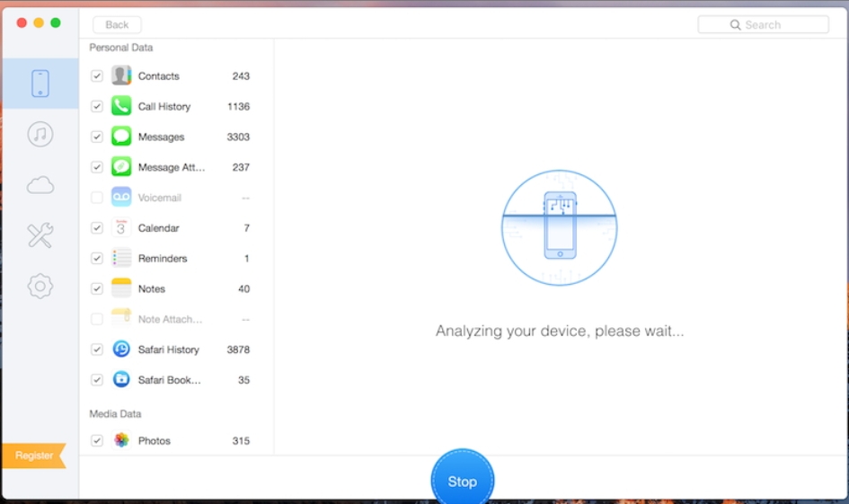This screenshot has width=849, height=504.
Task: Click the Photos flower icon
Action: (x=121, y=440)
